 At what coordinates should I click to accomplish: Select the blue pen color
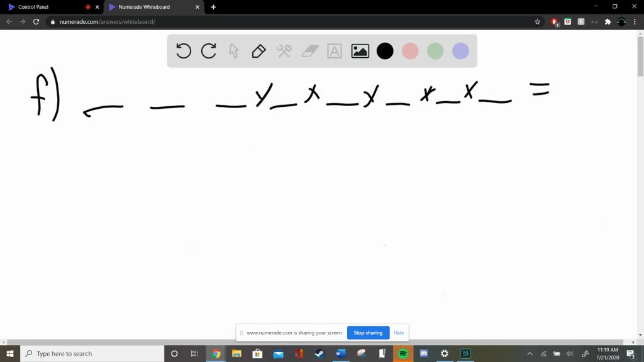click(460, 51)
